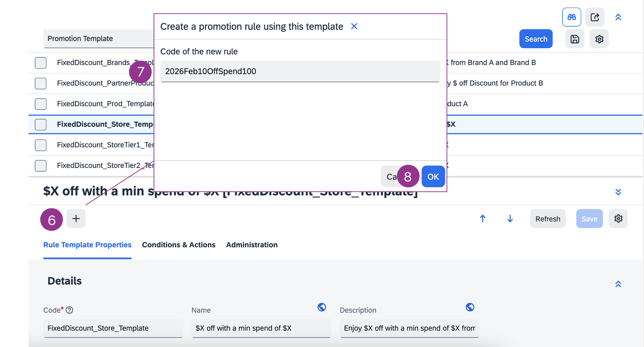The image size is (644, 347).
Task: Click globe icon next to Name field
Action: (x=322, y=307)
